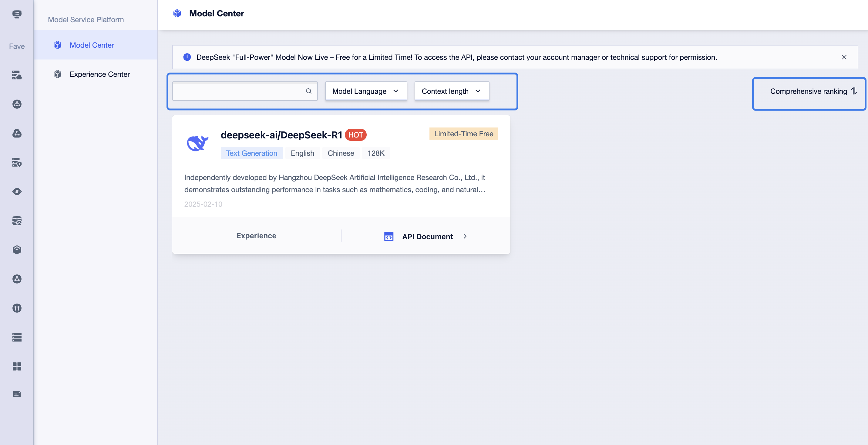Click the arrow next to API Document

tap(465, 237)
